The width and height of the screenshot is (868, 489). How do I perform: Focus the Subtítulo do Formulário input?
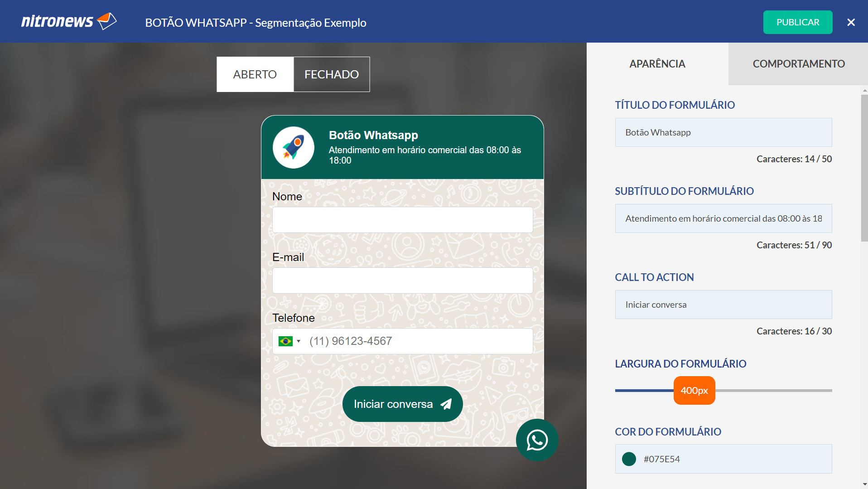coord(723,218)
